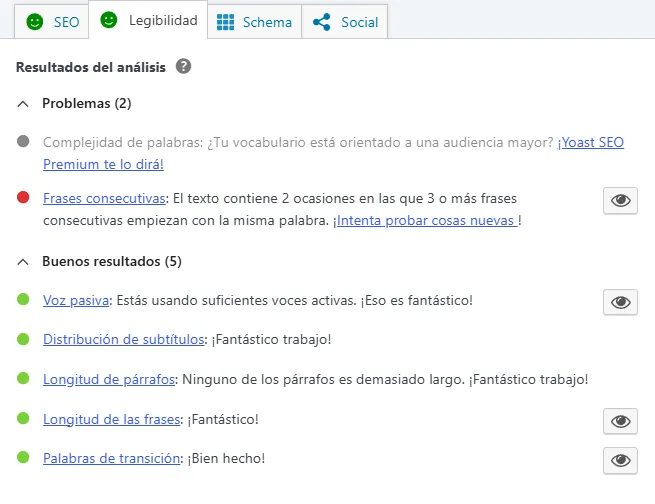Toggle eye highlight for Longitud de las frases
This screenshot has height=504, width=655.
coord(620,421)
